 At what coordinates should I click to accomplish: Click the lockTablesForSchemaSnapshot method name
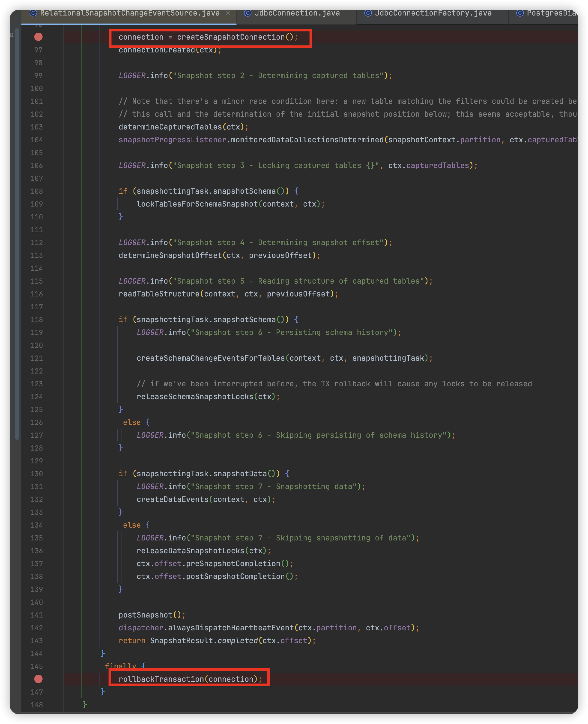coord(197,204)
